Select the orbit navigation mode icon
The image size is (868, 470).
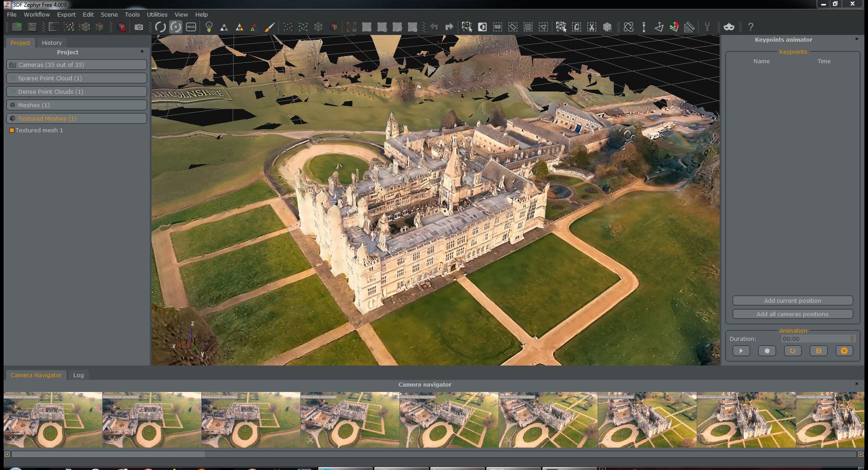click(160, 27)
